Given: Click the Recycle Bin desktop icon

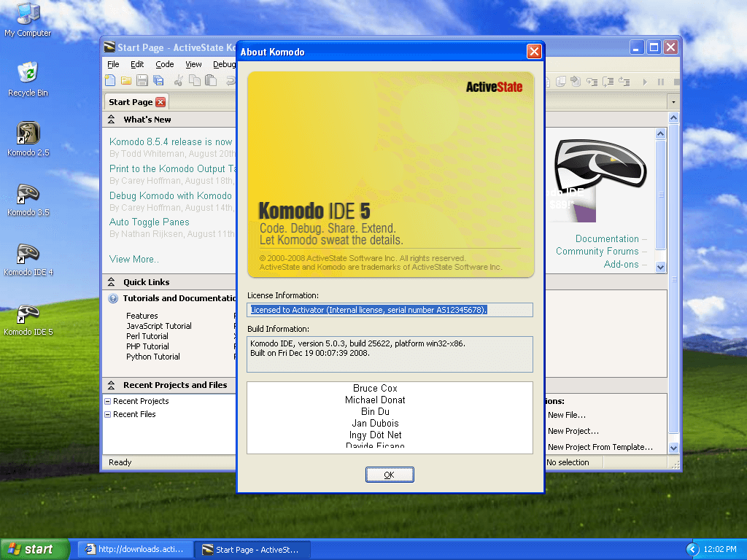Looking at the screenshot, I should (28, 74).
